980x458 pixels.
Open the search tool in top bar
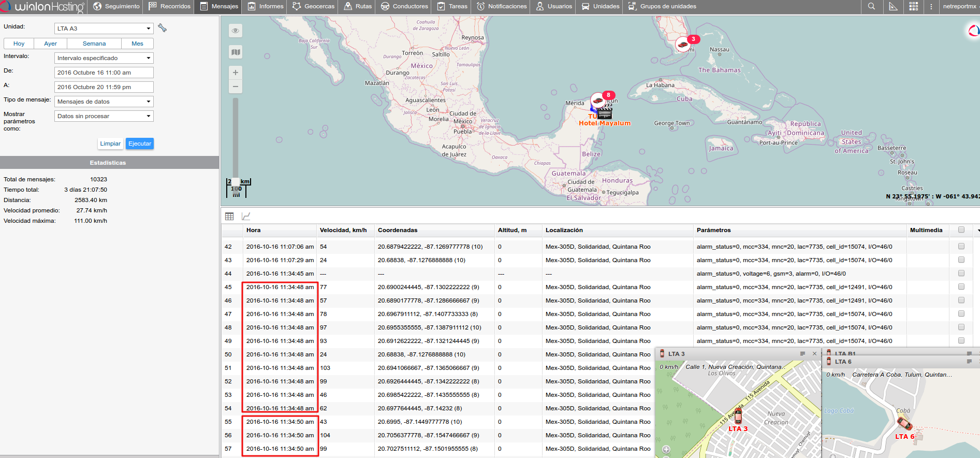point(872,6)
